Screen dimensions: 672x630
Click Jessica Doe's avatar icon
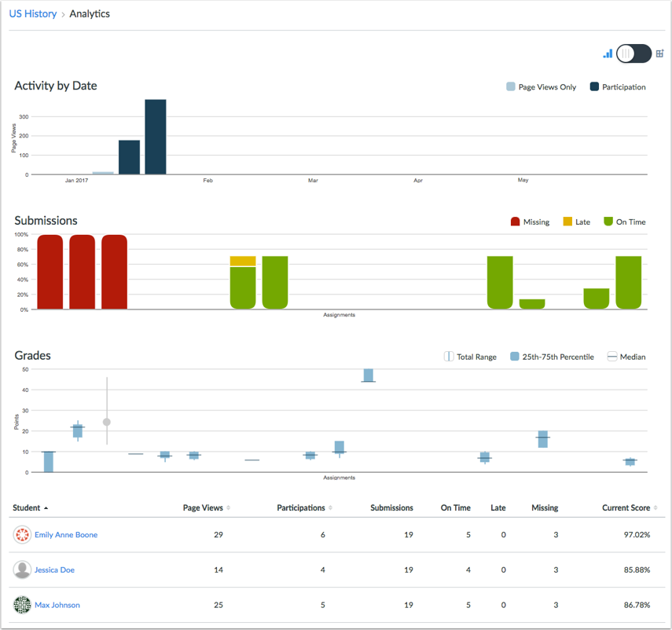[x=22, y=570]
